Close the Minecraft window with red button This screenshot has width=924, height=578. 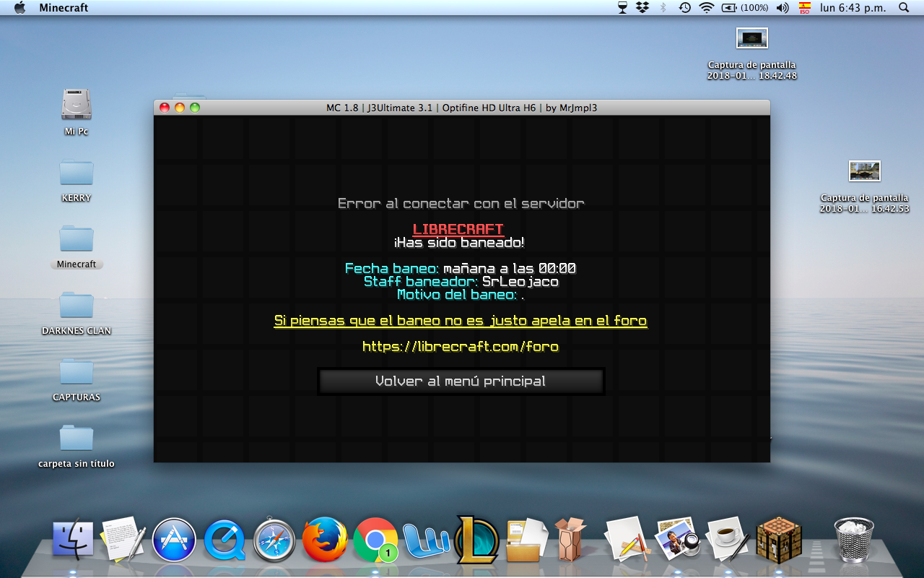click(x=165, y=108)
